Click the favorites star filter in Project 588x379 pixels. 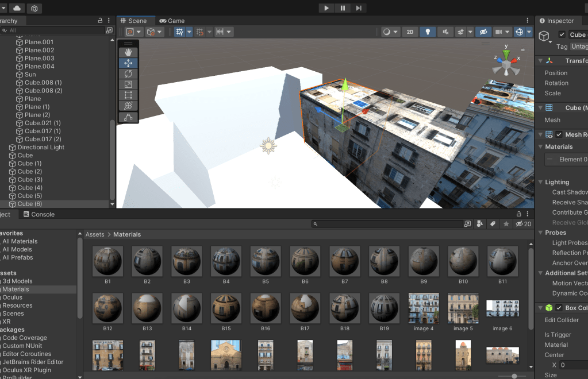point(506,224)
